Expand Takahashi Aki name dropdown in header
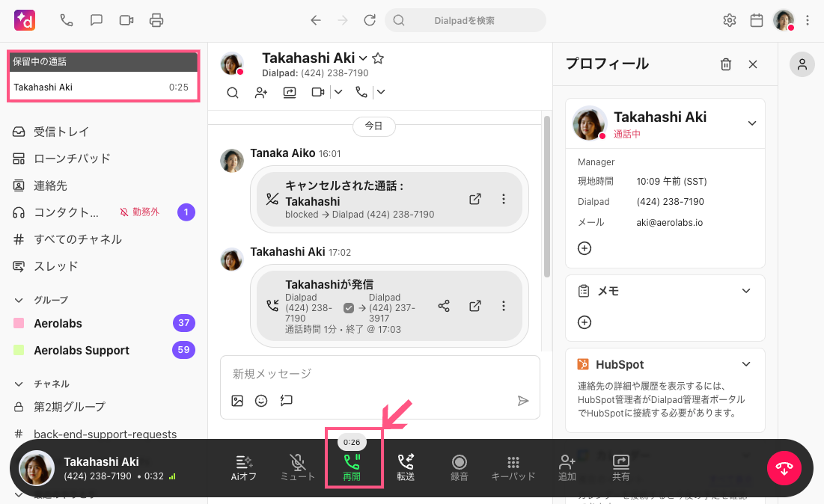 [x=362, y=58]
